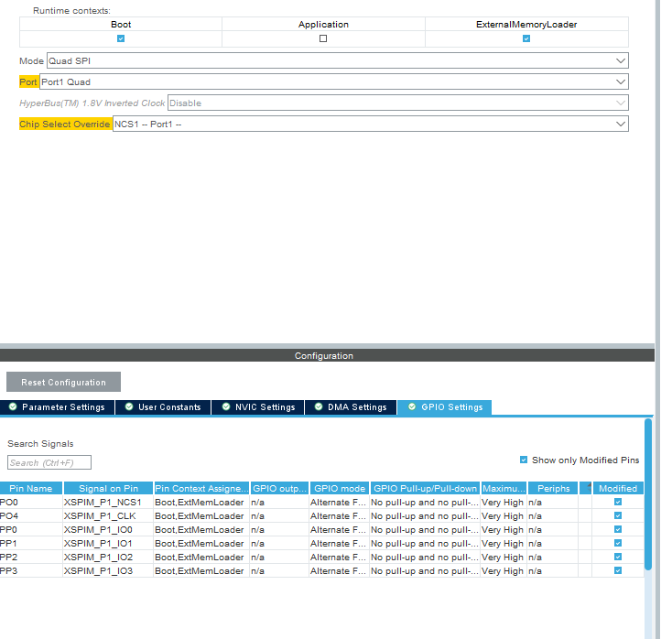The height and width of the screenshot is (639, 672).
Task: Sort by Maximum output speed column header
Action: point(504,488)
